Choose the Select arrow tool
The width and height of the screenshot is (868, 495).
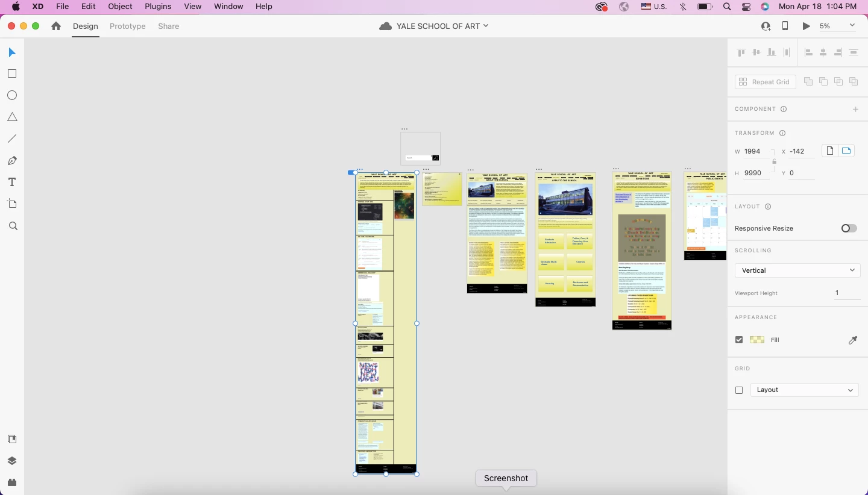pos(11,53)
